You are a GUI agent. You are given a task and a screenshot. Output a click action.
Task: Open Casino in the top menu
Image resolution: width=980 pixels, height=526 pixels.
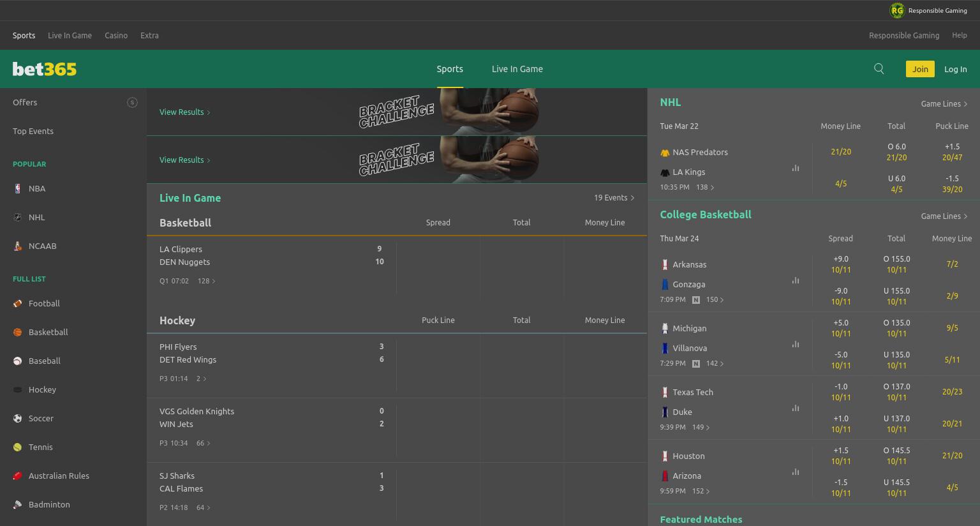point(116,35)
